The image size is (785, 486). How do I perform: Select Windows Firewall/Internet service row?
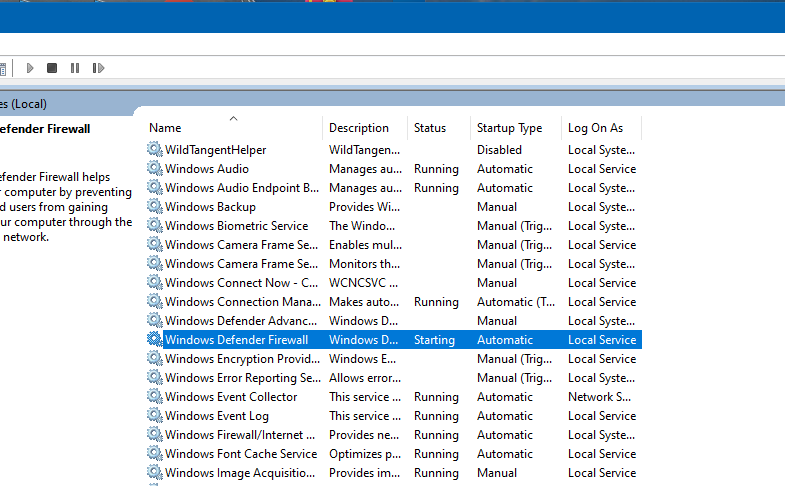tap(394, 435)
